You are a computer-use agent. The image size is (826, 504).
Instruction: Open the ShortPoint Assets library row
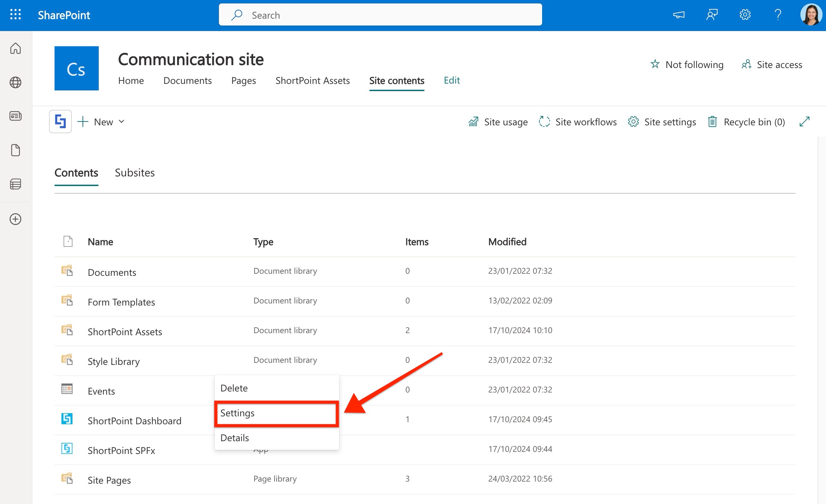(x=125, y=332)
